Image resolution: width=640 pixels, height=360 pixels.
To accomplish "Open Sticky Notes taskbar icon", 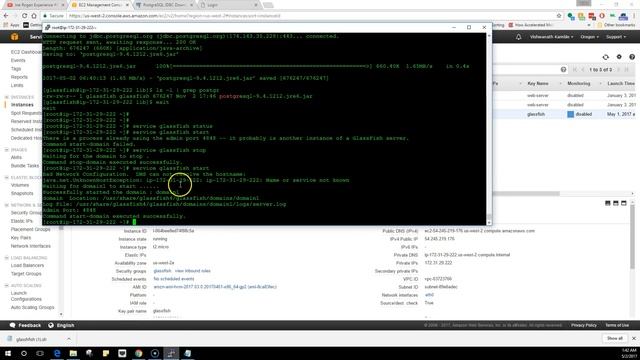I will click(x=106, y=353).
